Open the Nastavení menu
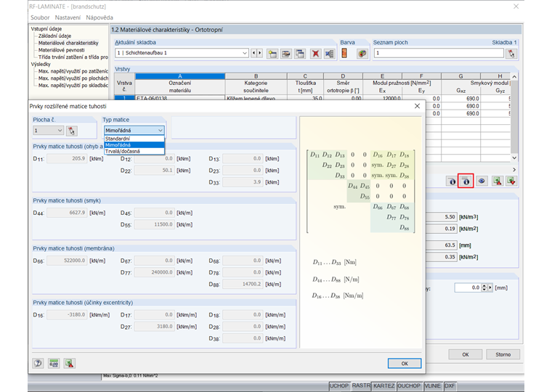 (x=68, y=17)
